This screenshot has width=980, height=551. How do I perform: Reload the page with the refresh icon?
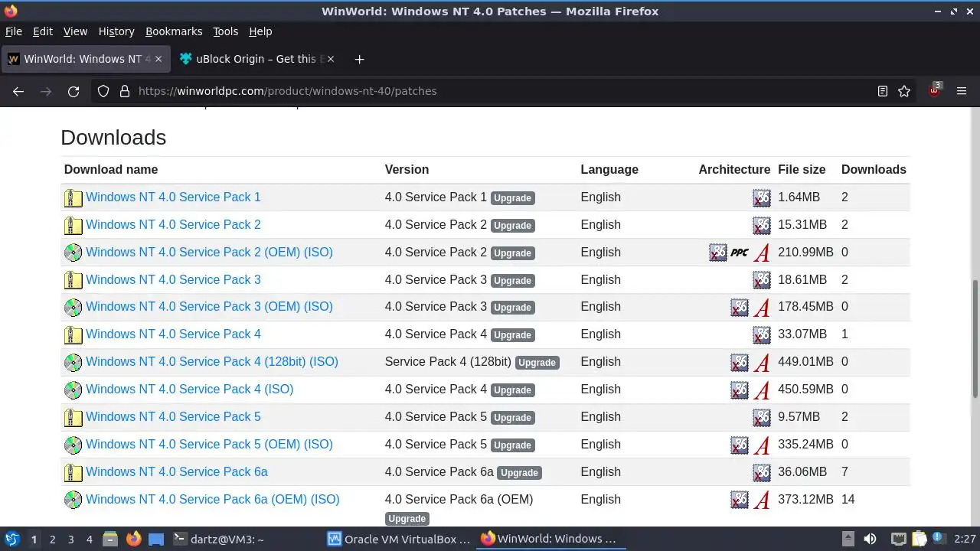73,91
